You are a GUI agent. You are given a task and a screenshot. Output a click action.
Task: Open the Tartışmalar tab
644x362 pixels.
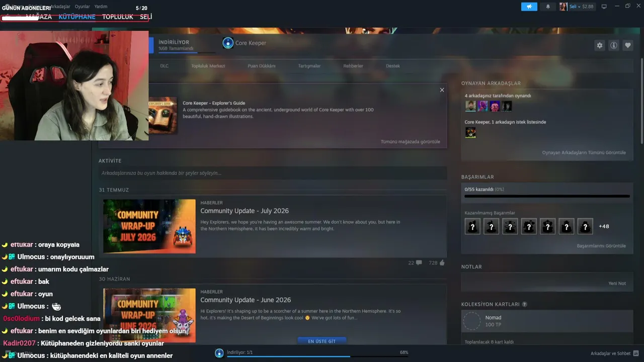pyautogui.click(x=309, y=66)
